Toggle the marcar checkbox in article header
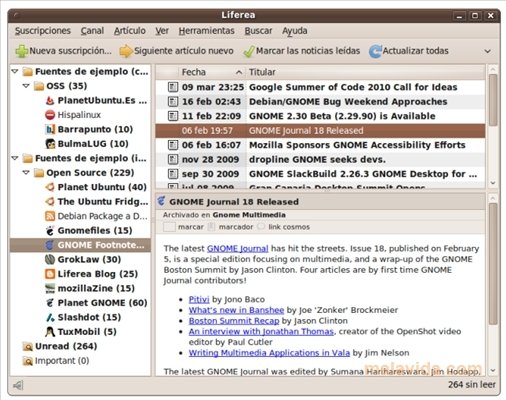The height and width of the screenshot is (400, 506). pos(169,227)
